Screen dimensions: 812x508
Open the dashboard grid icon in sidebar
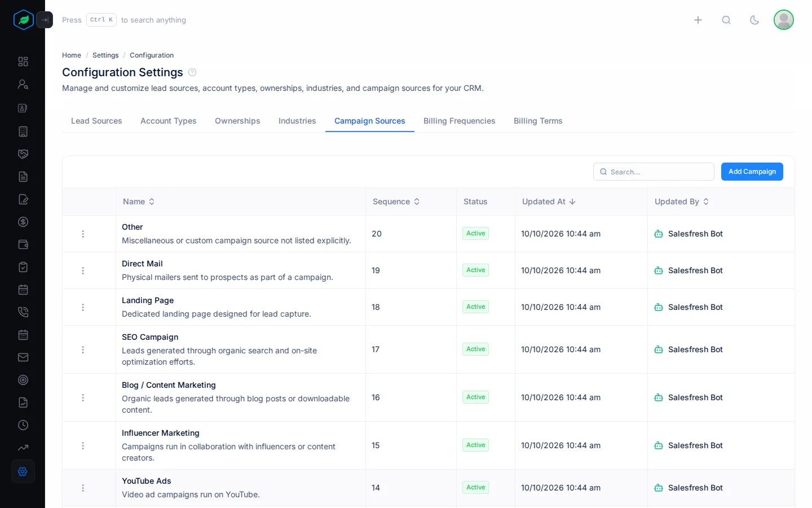pyautogui.click(x=23, y=62)
